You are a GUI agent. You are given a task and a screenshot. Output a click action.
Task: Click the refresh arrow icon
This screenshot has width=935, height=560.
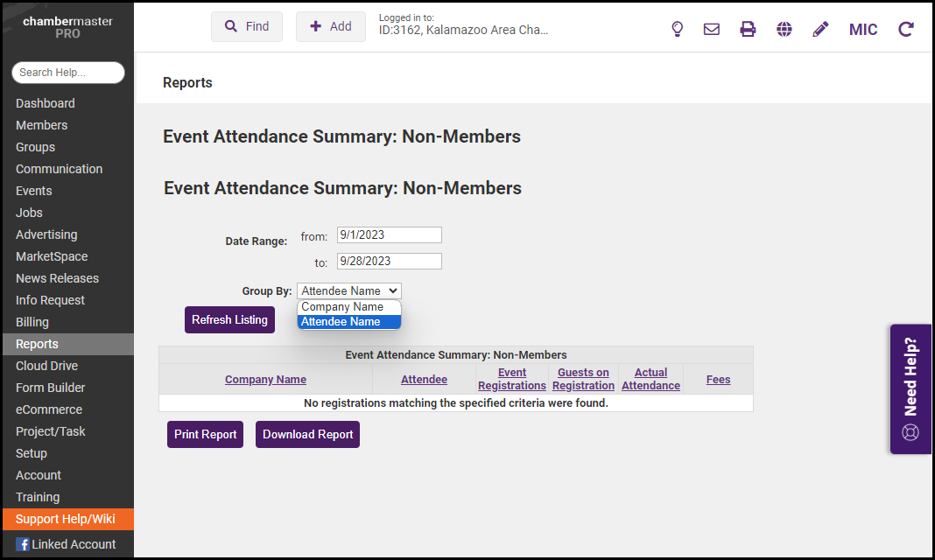(x=906, y=29)
